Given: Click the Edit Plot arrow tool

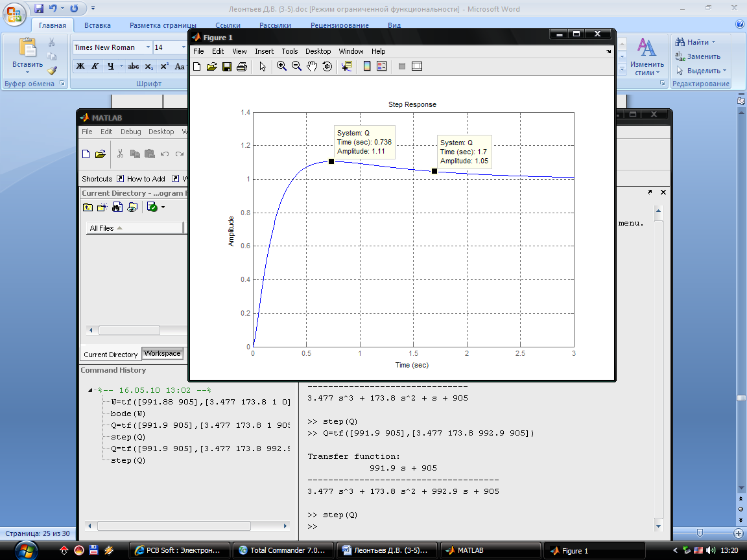Looking at the screenshot, I should pyautogui.click(x=263, y=66).
